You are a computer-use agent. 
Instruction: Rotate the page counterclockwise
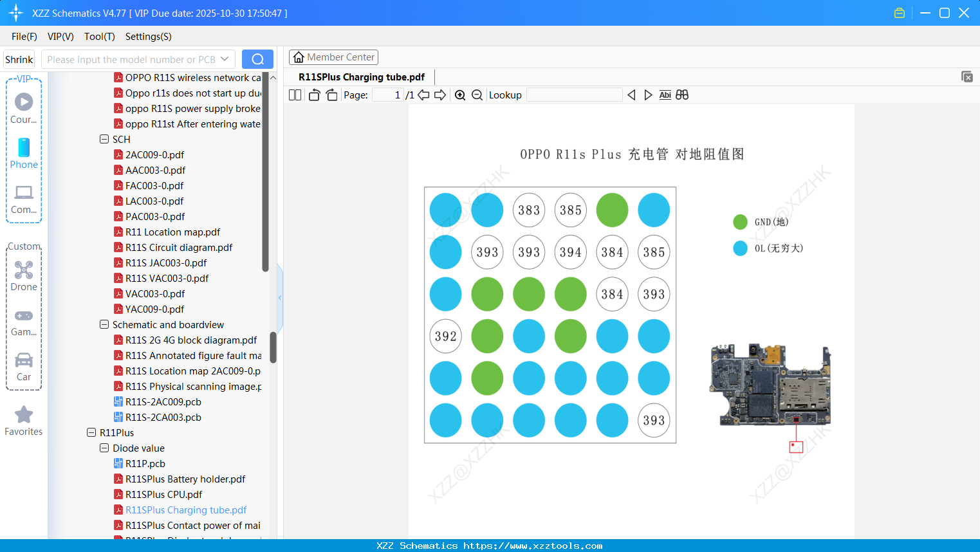click(314, 95)
